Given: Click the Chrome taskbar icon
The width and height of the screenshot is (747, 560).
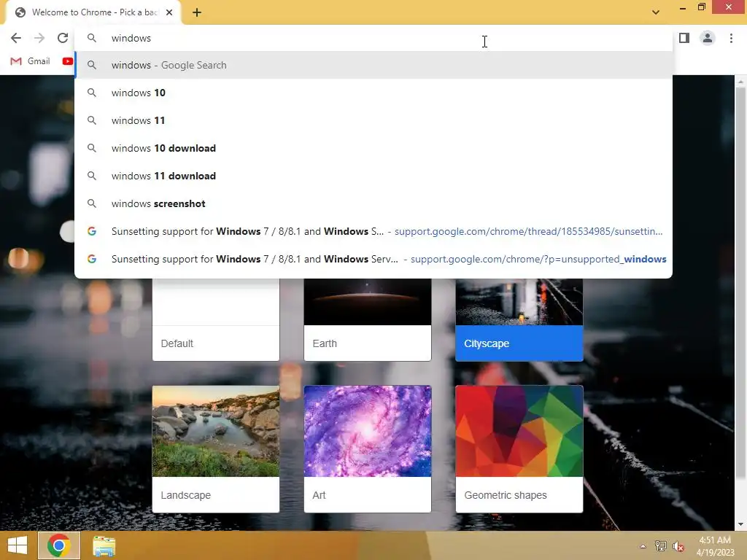Looking at the screenshot, I should pyautogui.click(x=58, y=545).
